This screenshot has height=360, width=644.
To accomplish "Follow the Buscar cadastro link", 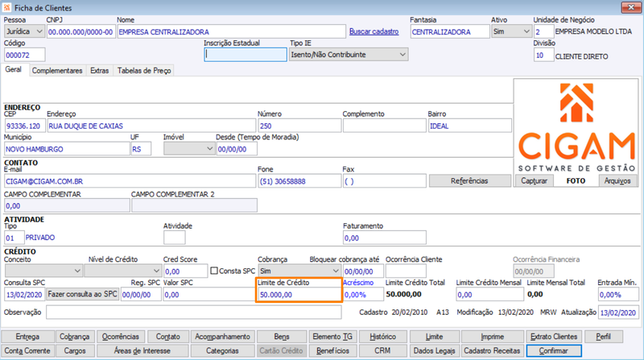I will pos(374,31).
